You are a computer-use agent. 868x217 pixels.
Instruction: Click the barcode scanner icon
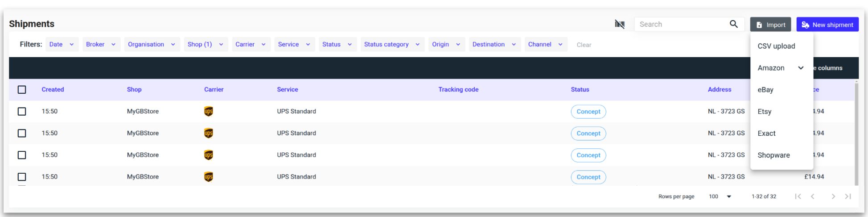(x=619, y=24)
